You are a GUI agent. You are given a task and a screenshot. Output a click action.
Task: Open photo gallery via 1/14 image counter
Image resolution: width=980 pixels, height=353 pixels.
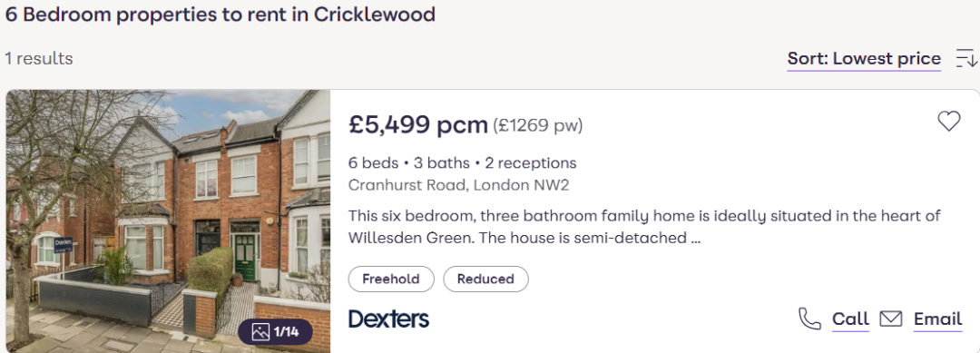click(x=275, y=332)
